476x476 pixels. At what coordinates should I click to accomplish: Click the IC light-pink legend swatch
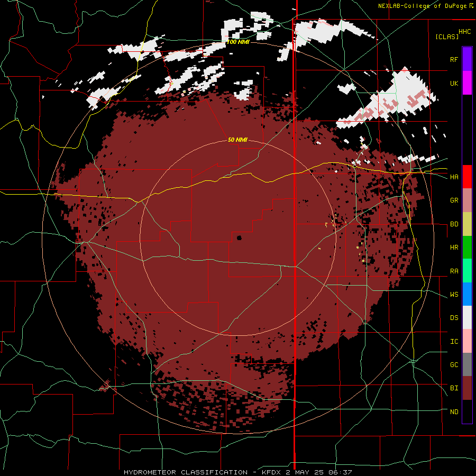click(x=467, y=341)
